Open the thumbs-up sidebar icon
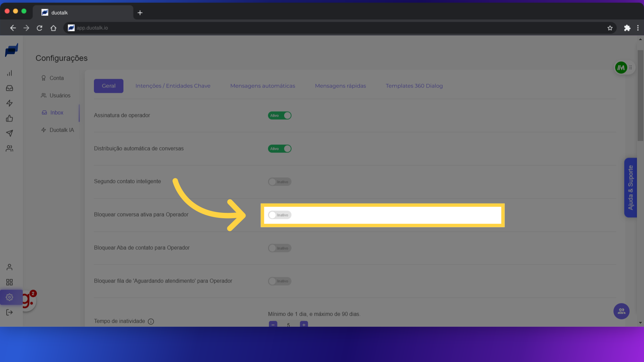 9,118
